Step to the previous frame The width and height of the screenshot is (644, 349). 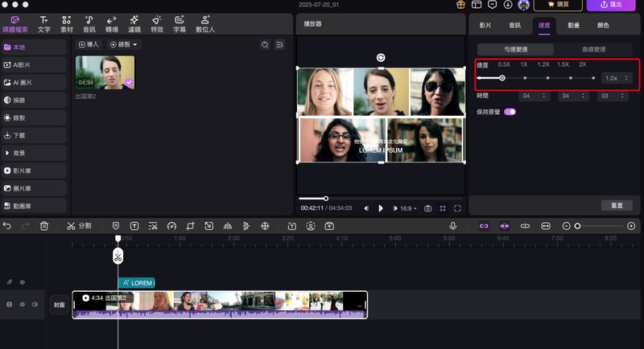tap(366, 208)
